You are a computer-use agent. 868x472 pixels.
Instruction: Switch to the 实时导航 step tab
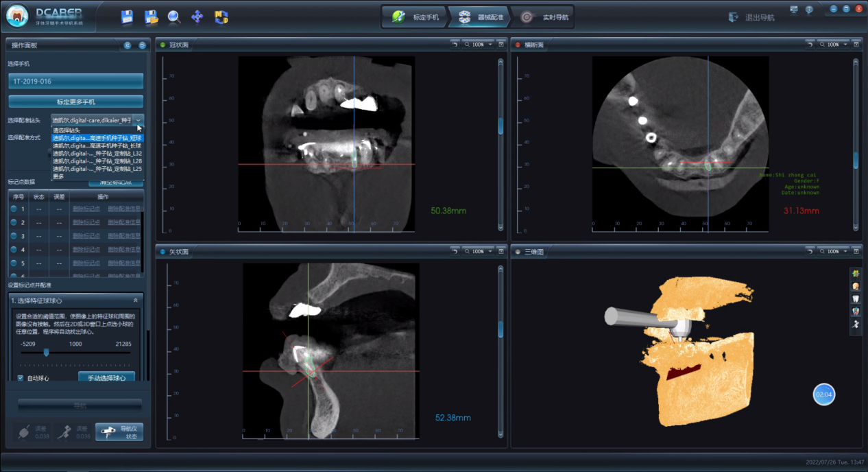(543, 17)
